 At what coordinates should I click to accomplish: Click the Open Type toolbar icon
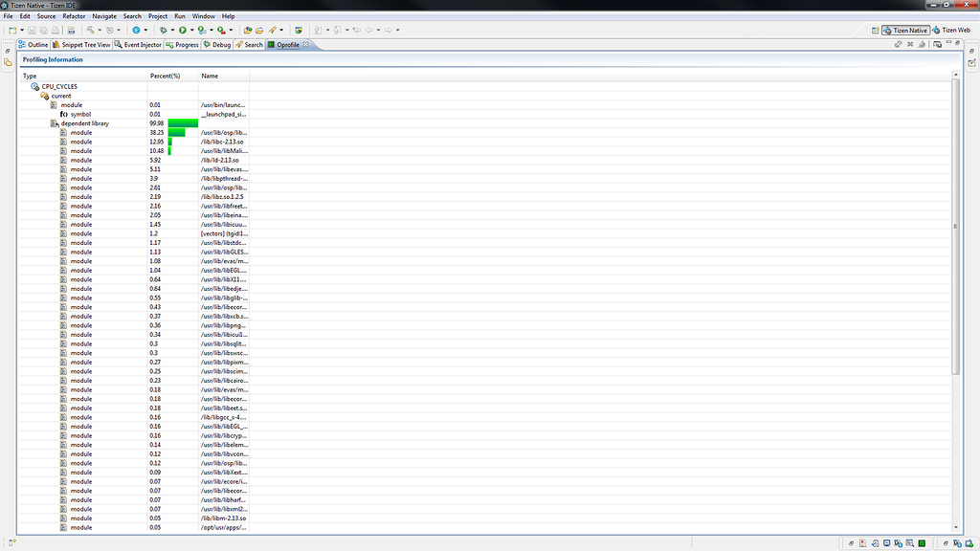(x=248, y=30)
